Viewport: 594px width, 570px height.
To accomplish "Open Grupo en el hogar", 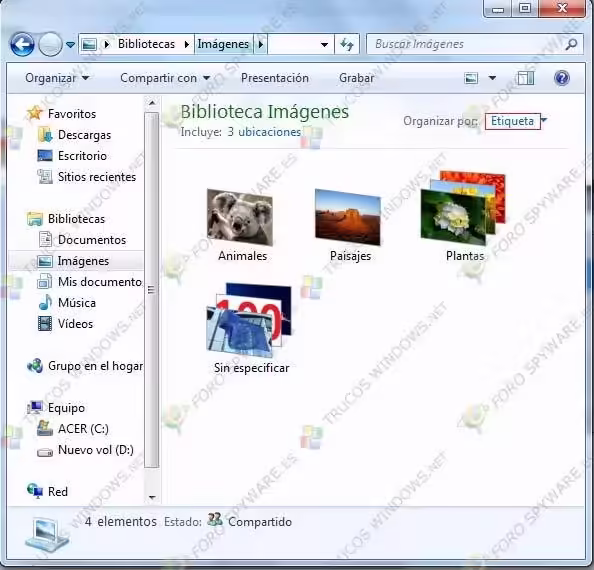I will pyautogui.click(x=85, y=366).
